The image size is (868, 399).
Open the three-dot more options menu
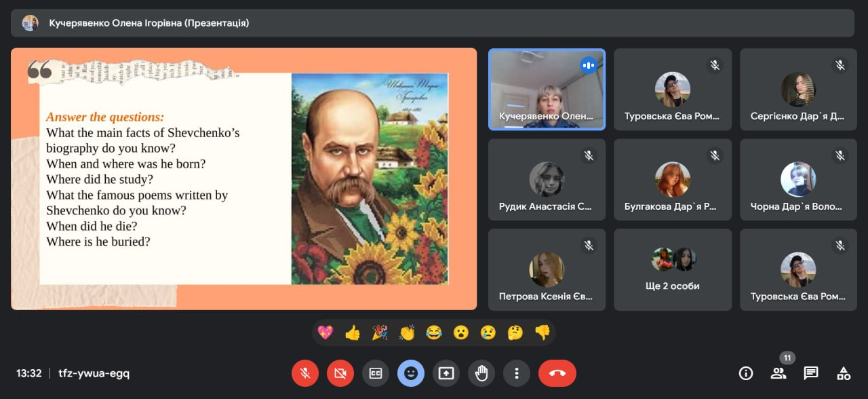click(517, 373)
